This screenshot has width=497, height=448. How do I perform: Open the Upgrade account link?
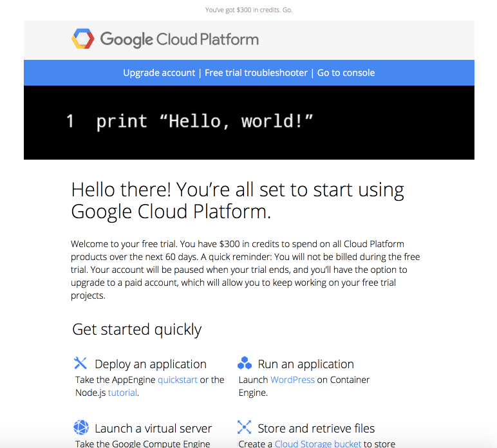pyautogui.click(x=159, y=73)
